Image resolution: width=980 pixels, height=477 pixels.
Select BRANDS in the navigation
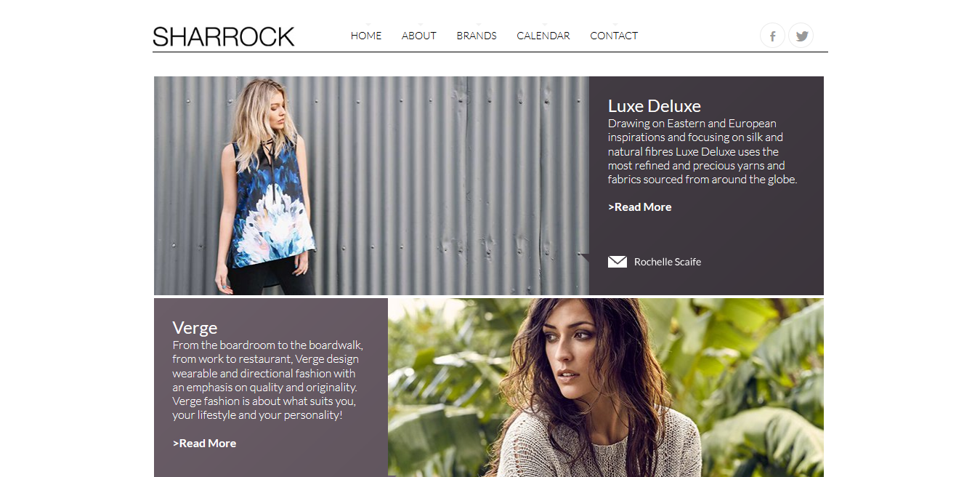[477, 36]
